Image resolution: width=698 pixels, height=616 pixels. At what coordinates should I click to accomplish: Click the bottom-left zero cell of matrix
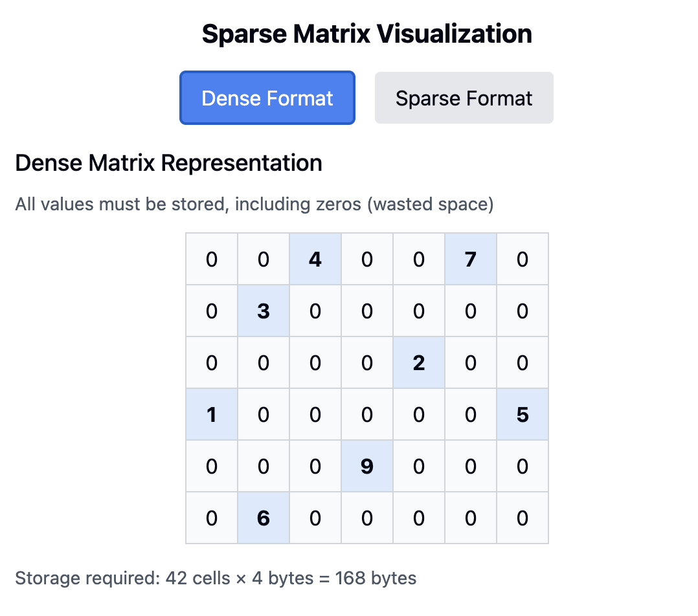point(212,518)
